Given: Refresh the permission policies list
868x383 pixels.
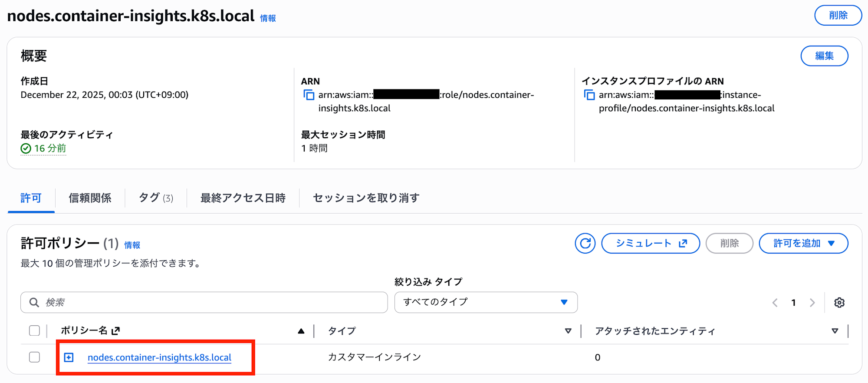Looking at the screenshot, I should pyautogui.click(x=585, y=243).
